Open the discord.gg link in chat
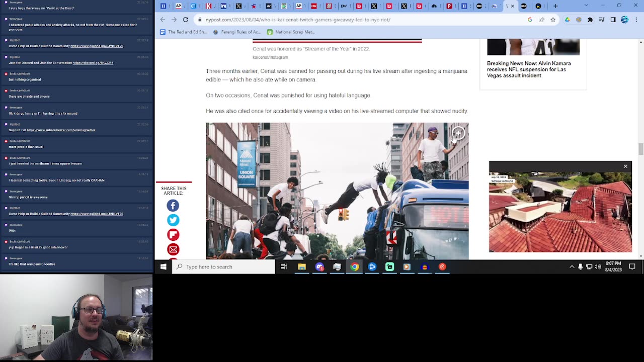644x362 pixels. click(93, 63)
